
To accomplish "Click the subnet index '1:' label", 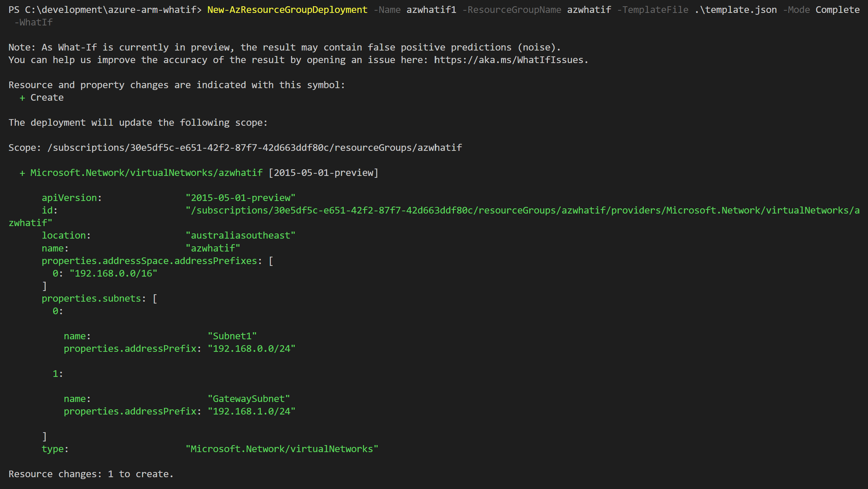I will tap(58, 373).
